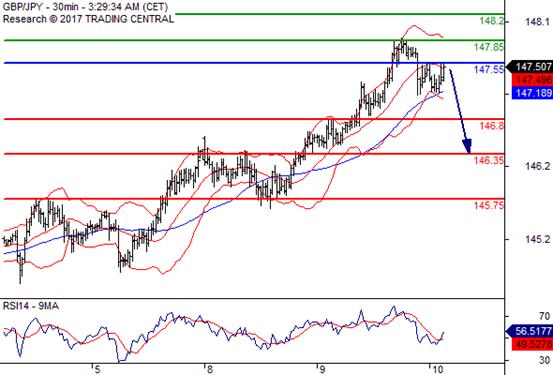Image resolution: width=553 pixels, height=375 pixels.
Task: Click the date marker 5 on time axis
Action: [97, 370]
